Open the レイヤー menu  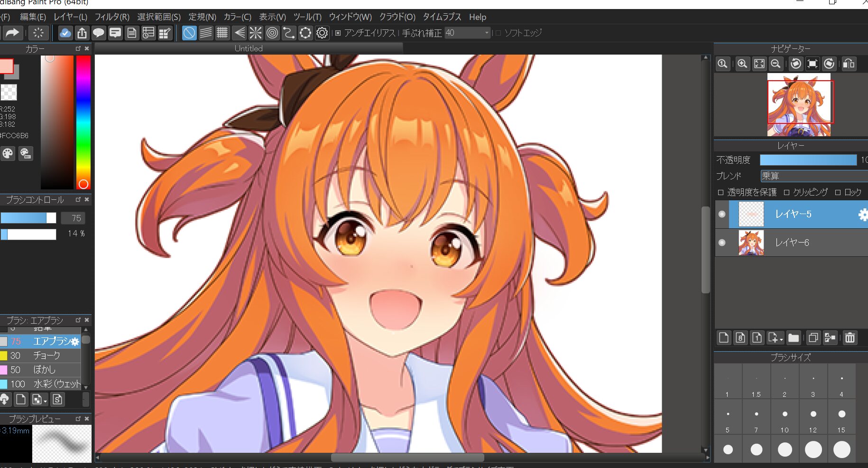pyautogui.click(x=70, y=17)
